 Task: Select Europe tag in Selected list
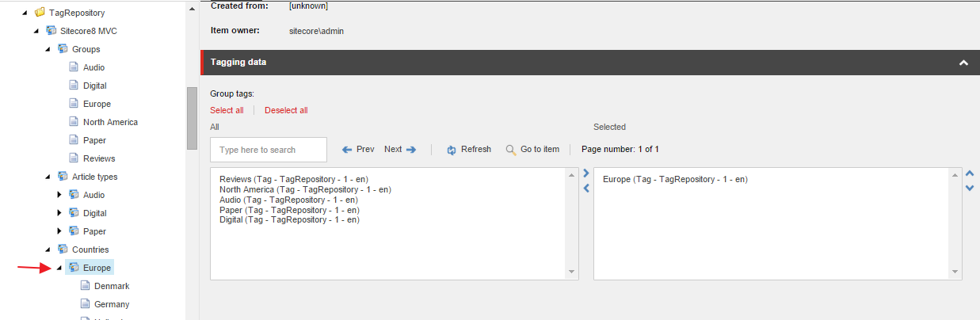coord(675,180)
